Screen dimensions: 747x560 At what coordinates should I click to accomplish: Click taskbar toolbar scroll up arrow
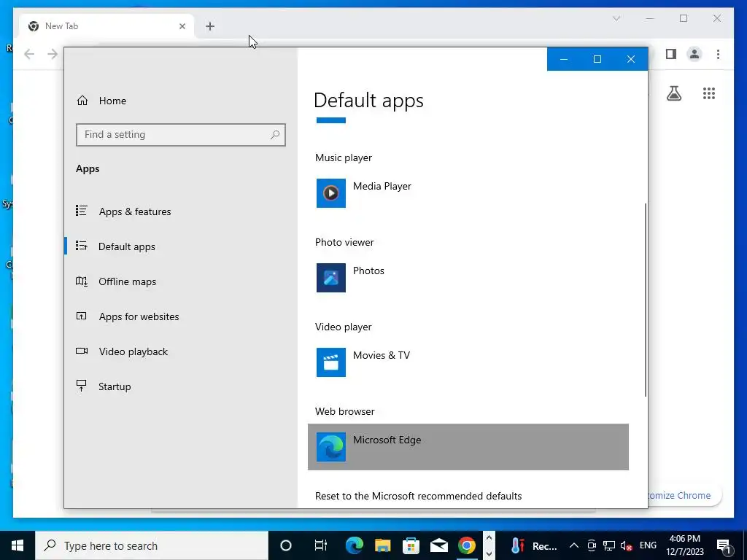(x=489, y=538)
